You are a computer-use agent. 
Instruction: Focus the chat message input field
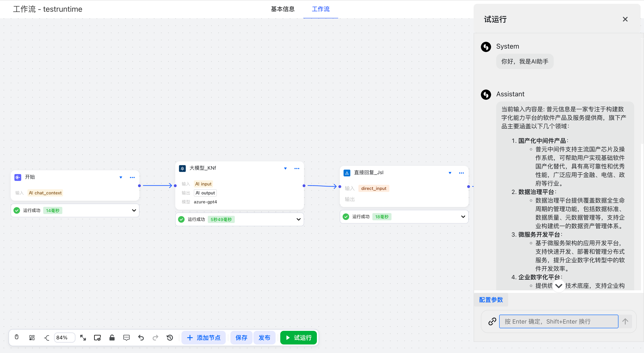click(x=559, y=321)
